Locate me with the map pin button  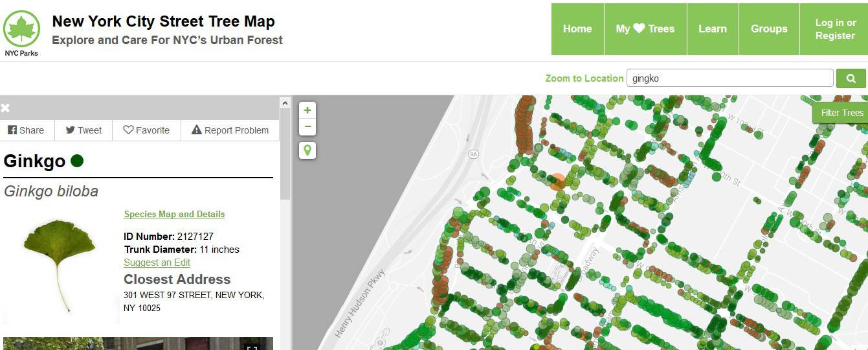pyautogui.click(x=307, y=150)
